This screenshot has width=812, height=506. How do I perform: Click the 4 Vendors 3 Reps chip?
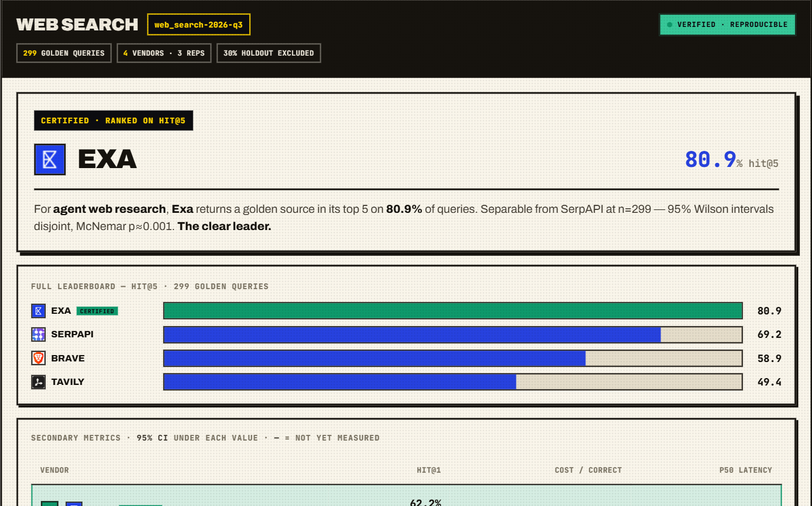pos(164,53)
